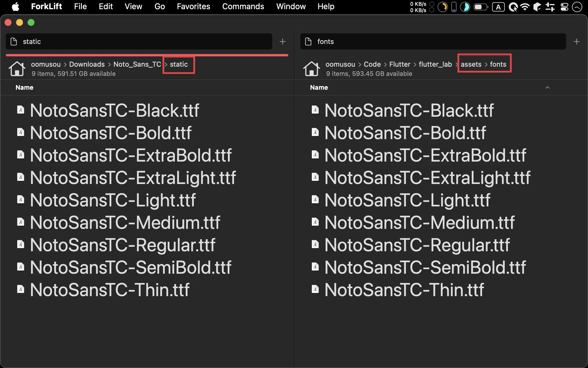Select NotoSansTC-Thin.ttf in static pane
This screenshot has height=368, width=588.
(110, 290)
